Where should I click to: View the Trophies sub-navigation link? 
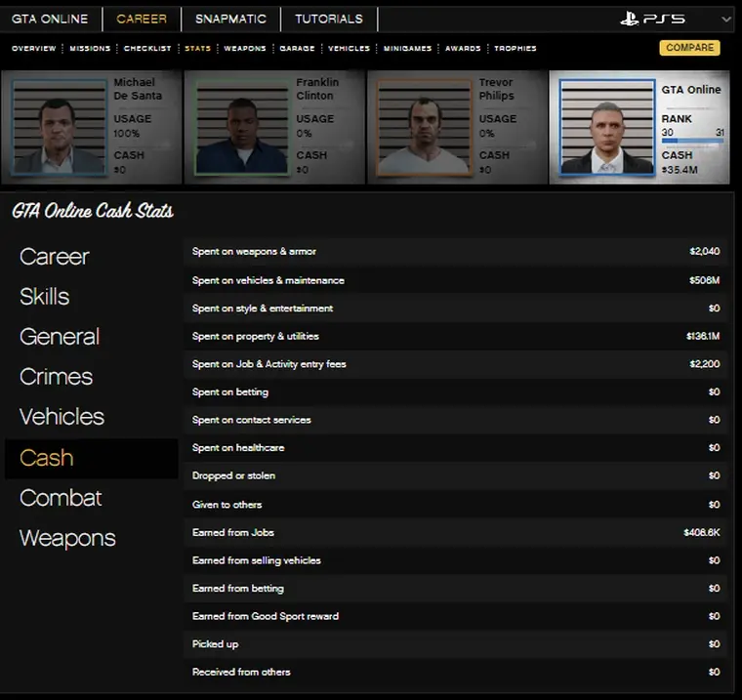tap(515, 48)
